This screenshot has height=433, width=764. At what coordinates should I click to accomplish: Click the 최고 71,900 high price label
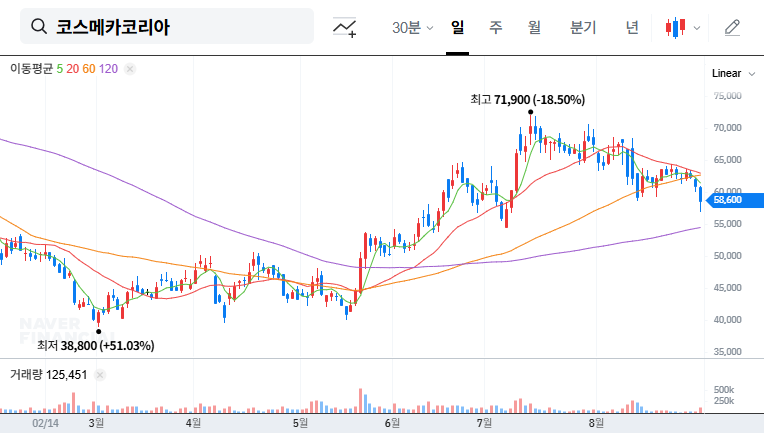pos(527,100)
